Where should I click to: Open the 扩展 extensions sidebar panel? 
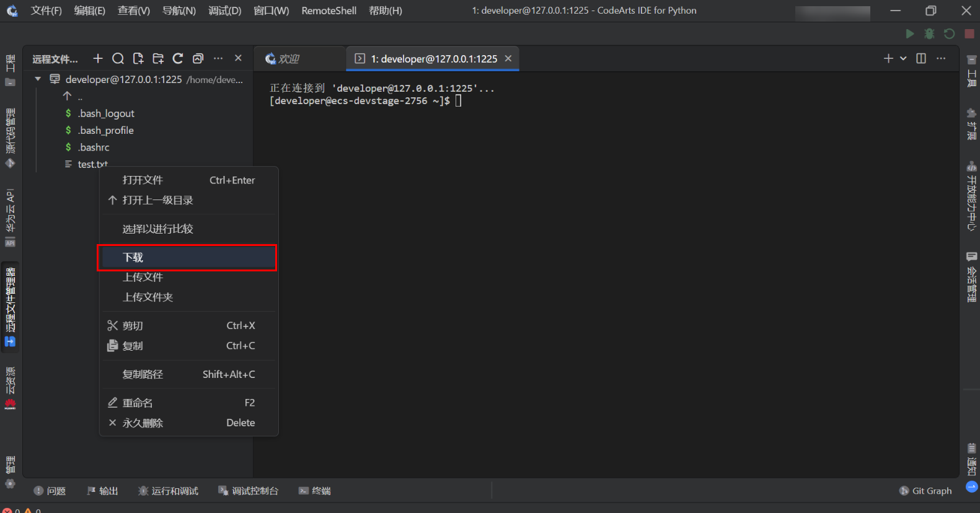pos(971,124)
